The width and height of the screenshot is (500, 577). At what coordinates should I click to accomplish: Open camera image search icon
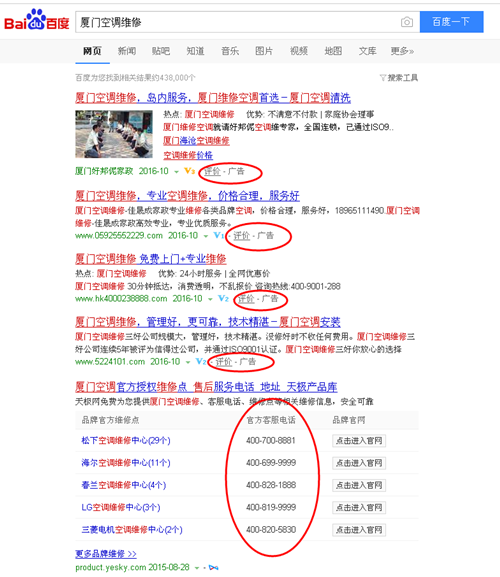coord(407,22)
